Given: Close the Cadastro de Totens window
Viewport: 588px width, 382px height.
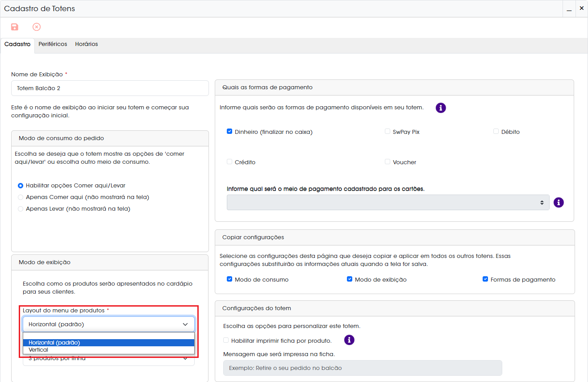Looking at the screenshot, I should (582, 8).
